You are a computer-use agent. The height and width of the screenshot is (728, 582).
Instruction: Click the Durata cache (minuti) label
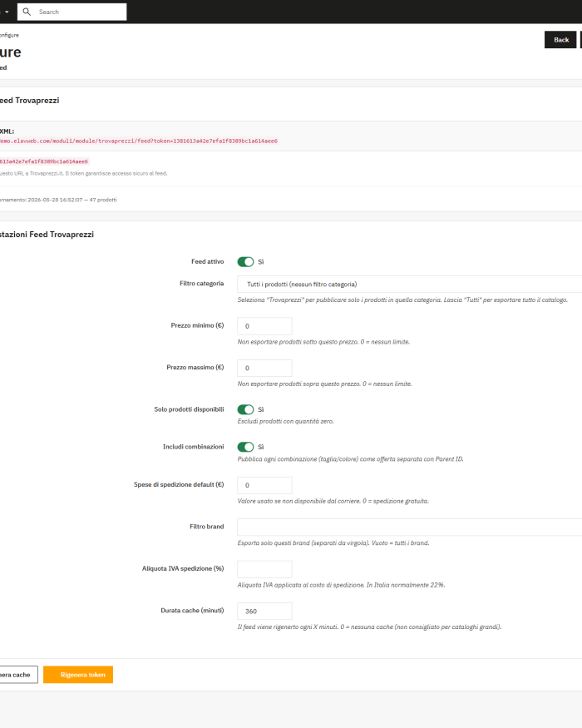192,610
